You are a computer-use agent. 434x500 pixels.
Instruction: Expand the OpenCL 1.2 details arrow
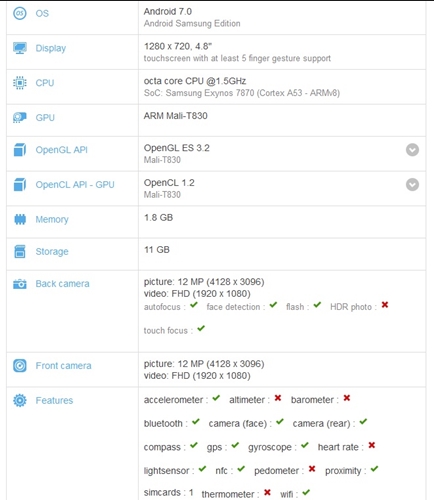(x=412, y=184)
